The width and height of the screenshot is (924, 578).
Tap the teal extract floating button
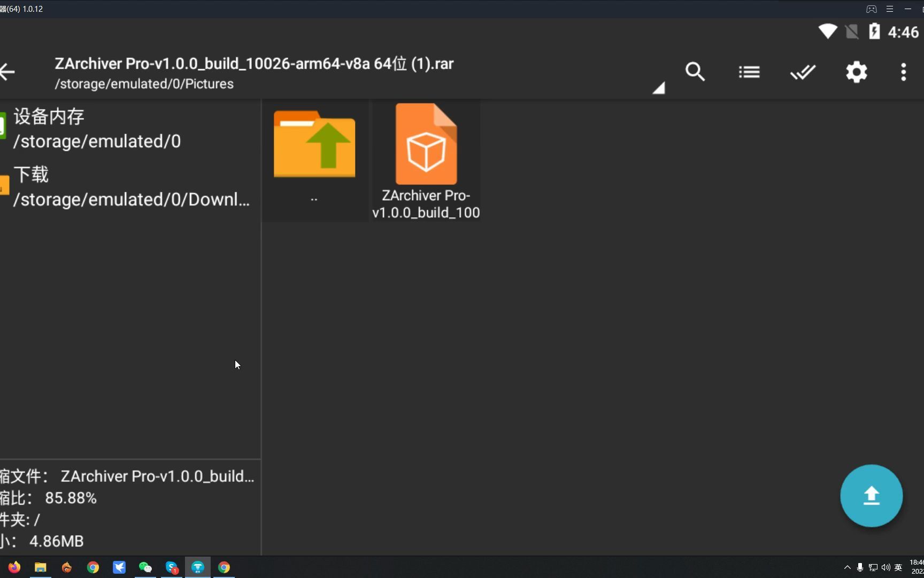point(872,496)
